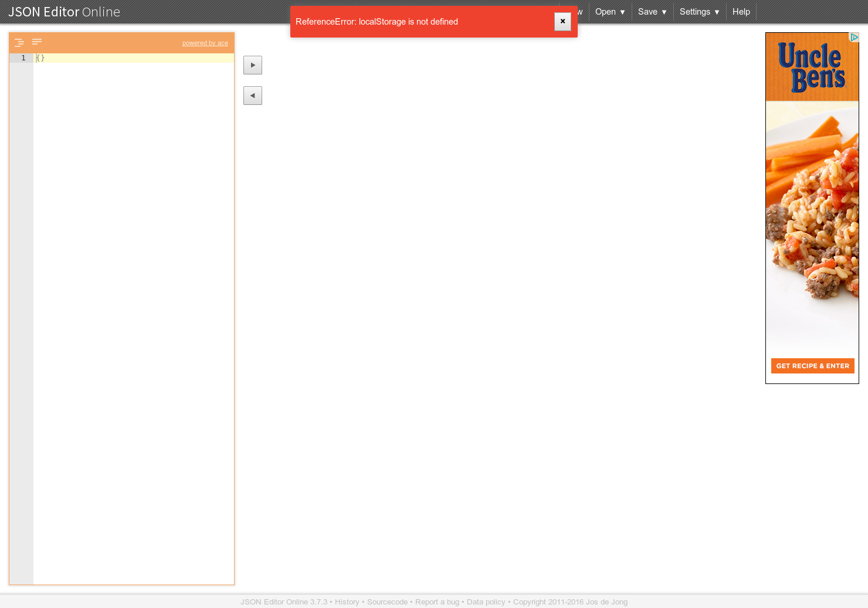Click the right arrow to copy JSON rightward
The image size is (868, 608).
(x=252, y=64)
